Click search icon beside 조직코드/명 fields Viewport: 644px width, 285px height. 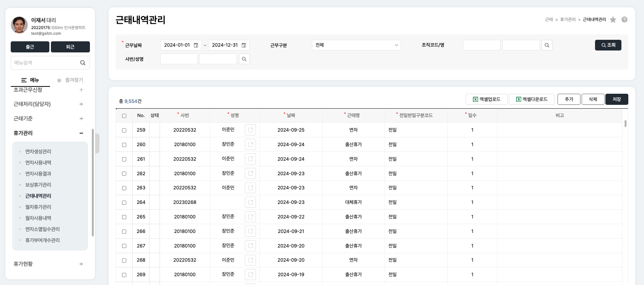point(547,45)
